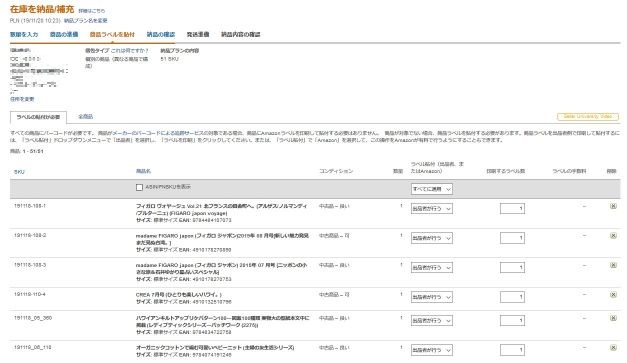Click label count field for first row
The height and width of the screenshot is (363, 627).
(x=512, y=208)
